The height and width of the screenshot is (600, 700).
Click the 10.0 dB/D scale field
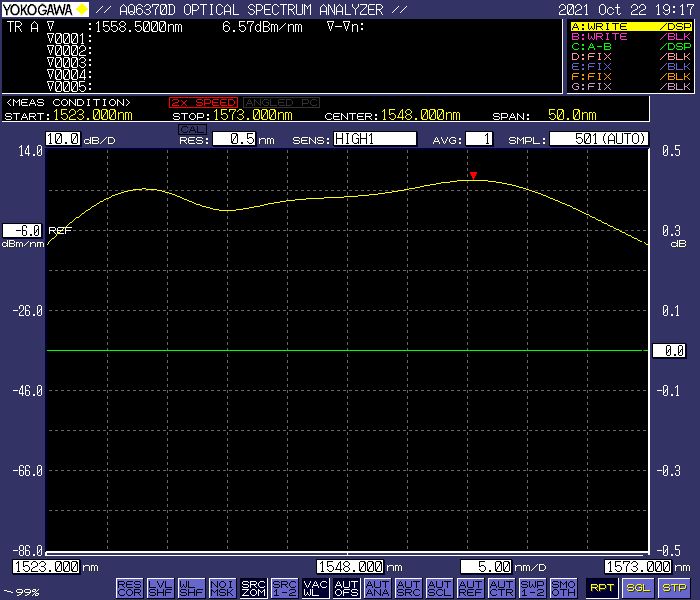pos(61,139)
